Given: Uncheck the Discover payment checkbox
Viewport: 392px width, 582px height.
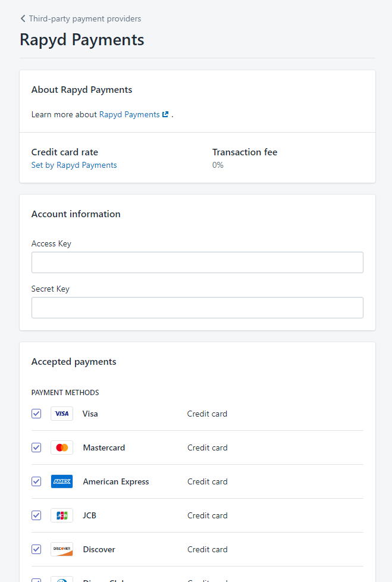Looking at the screenshot, I should [x=36, y=549].
